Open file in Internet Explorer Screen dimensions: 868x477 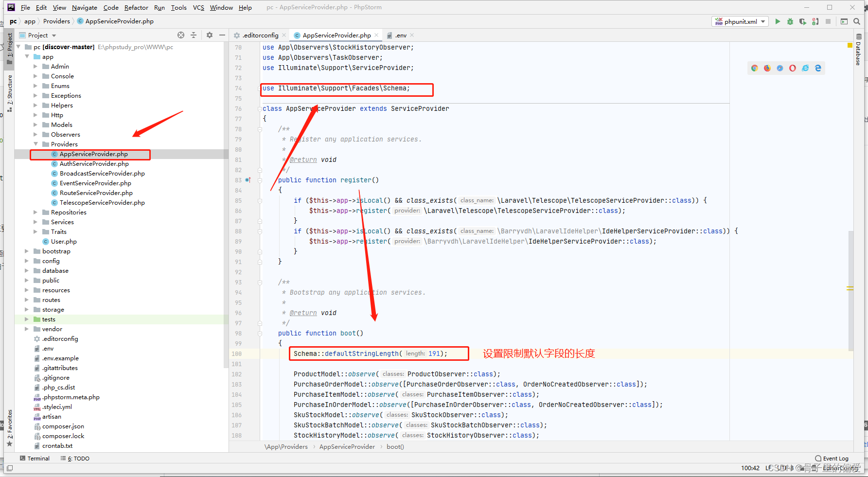click(x=805, y=68)
